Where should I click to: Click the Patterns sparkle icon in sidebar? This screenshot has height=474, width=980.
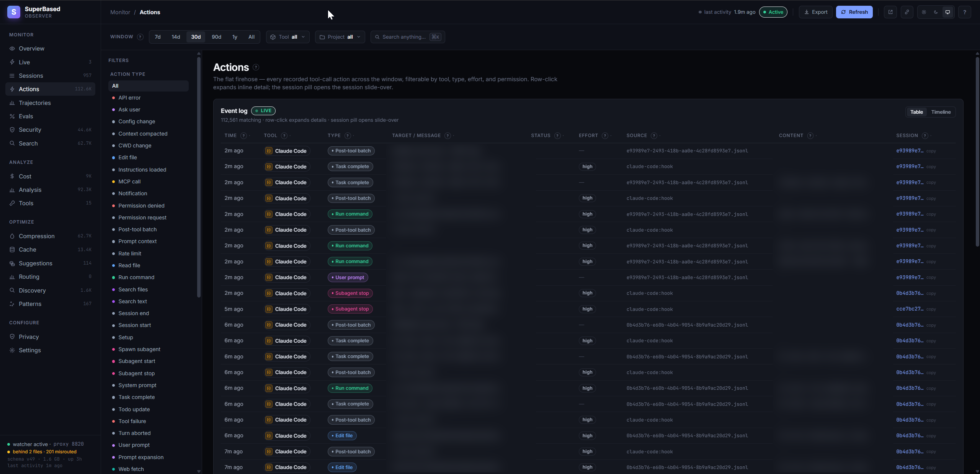(12, 304)
